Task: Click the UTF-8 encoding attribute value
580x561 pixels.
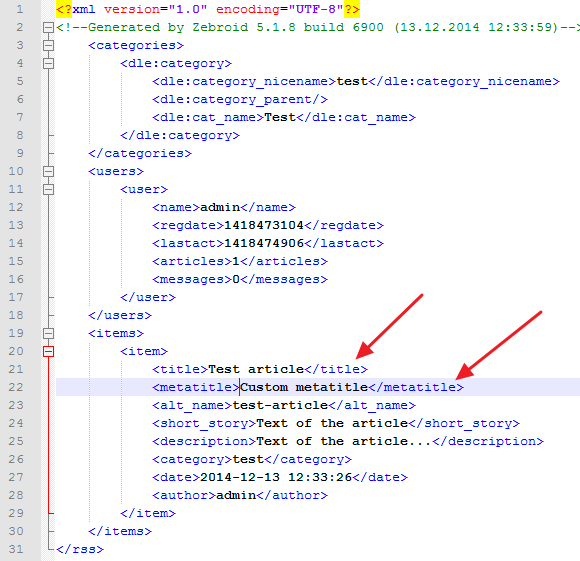Action: [312, 9]
